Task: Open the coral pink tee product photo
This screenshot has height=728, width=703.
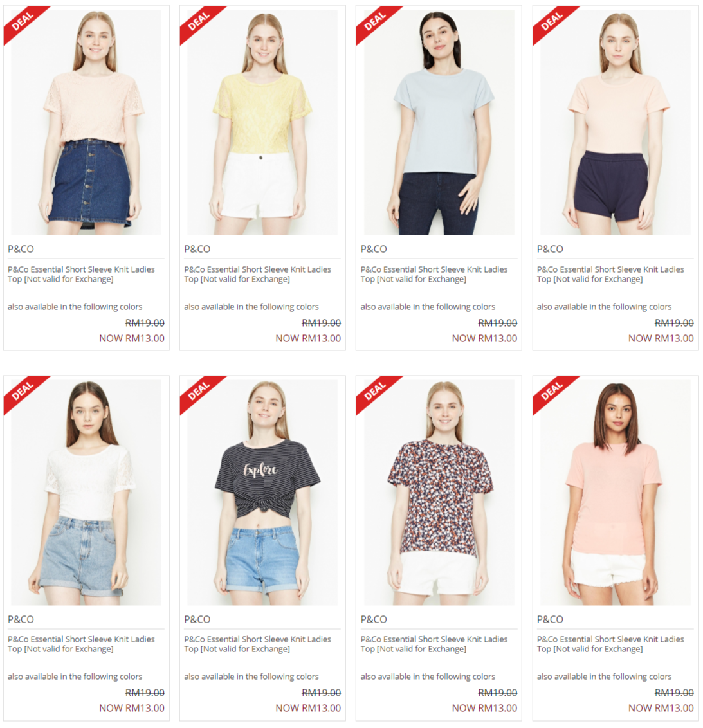Action: (x=616, y=492)
